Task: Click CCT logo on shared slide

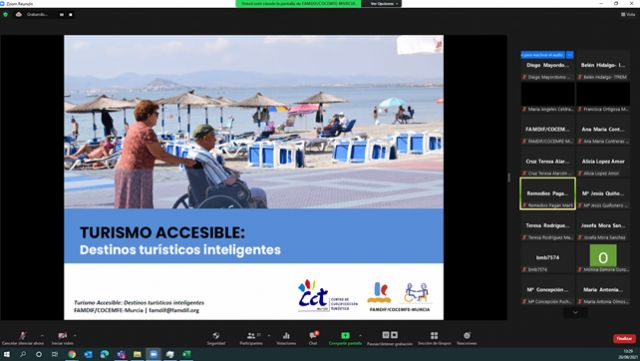Action: 327,296
